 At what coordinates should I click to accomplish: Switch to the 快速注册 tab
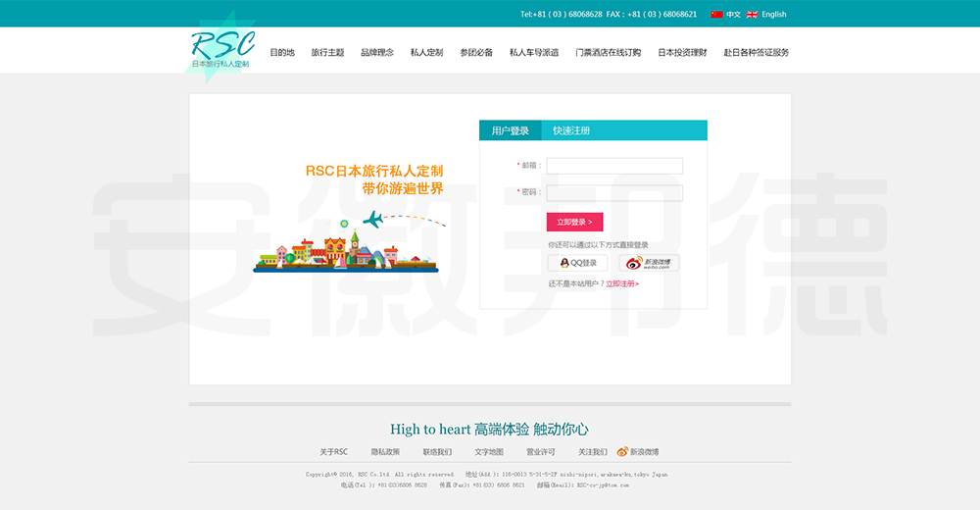(571, 130)
